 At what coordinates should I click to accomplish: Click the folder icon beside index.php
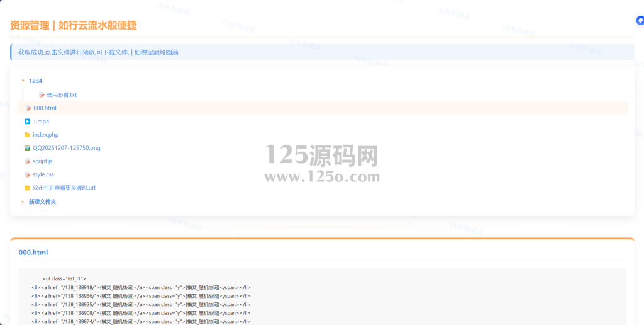pyautogui.click(x=28, y=135)
